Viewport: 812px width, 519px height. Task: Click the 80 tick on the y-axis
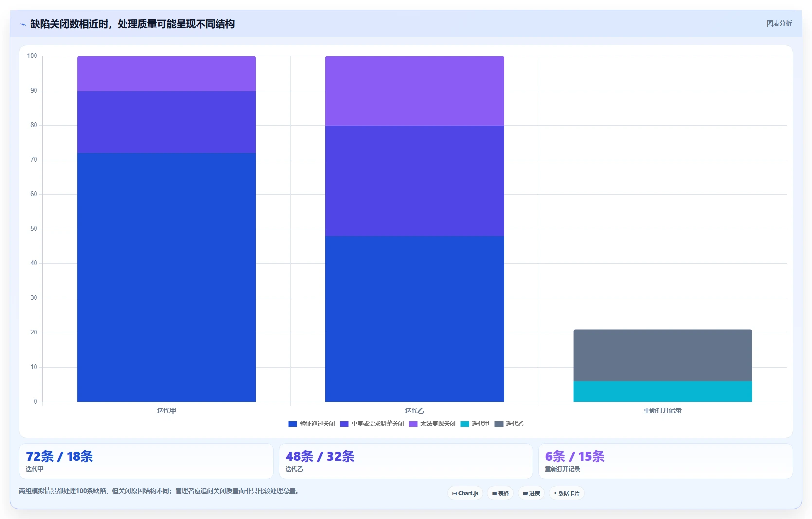point(34,125)
